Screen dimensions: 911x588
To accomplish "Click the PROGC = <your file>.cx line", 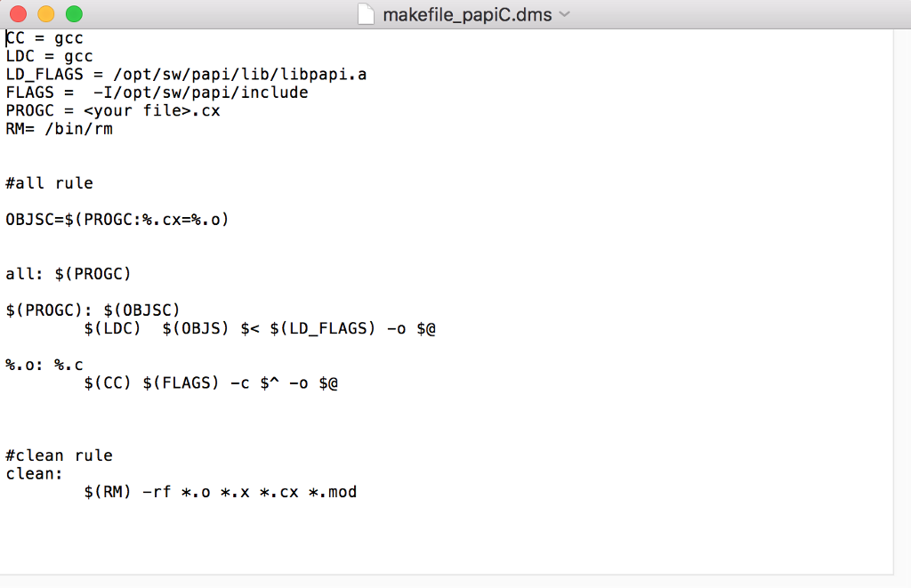I will click(111, 110).
